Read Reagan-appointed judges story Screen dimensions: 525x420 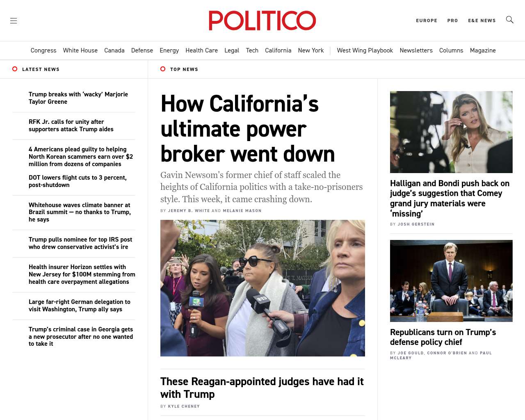pos(262,388)
